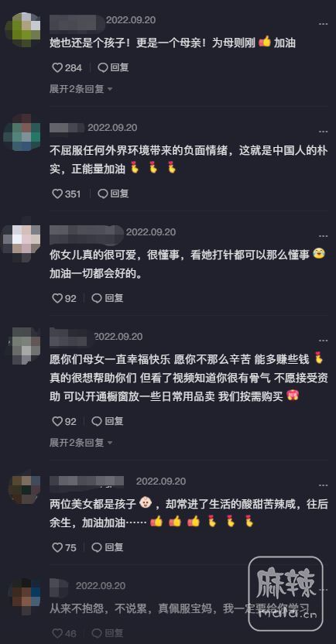
Task: Open more options for 愿你们母女 comment
Action: point(324,341)
